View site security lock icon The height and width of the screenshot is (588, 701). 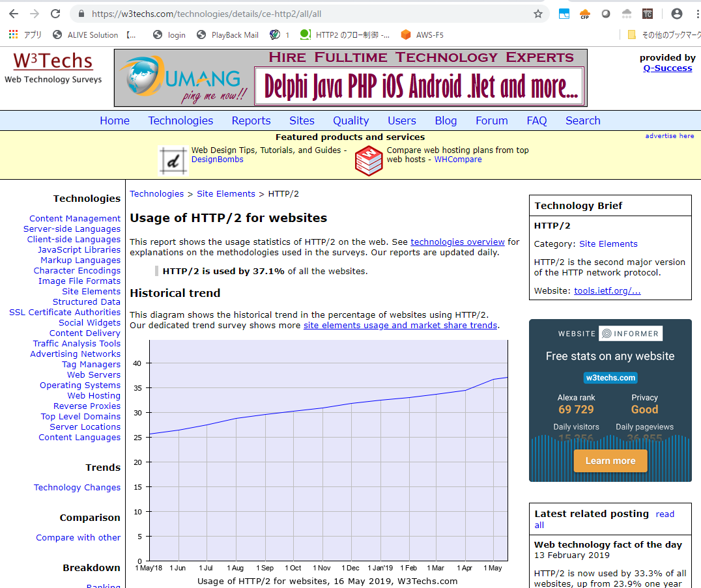coord(81,14)
